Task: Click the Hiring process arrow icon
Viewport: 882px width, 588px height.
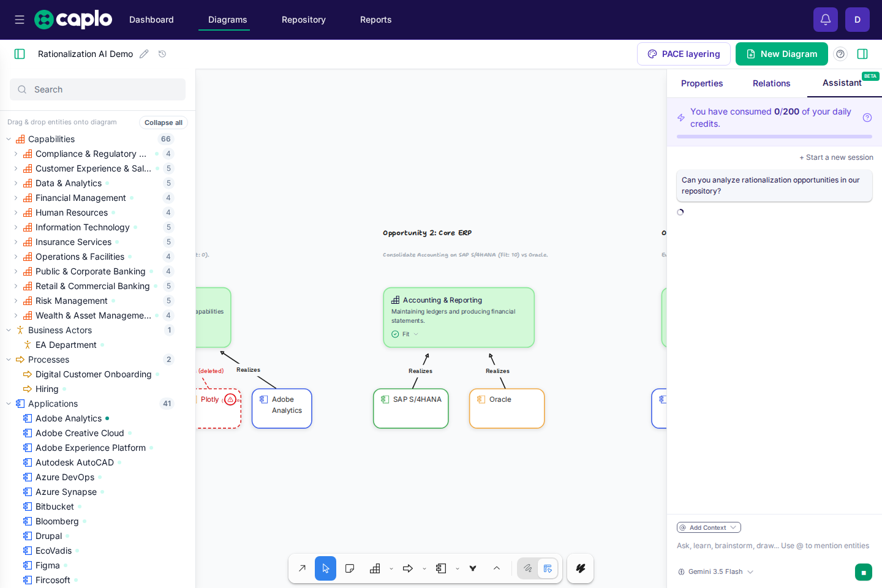Action: 28,389
